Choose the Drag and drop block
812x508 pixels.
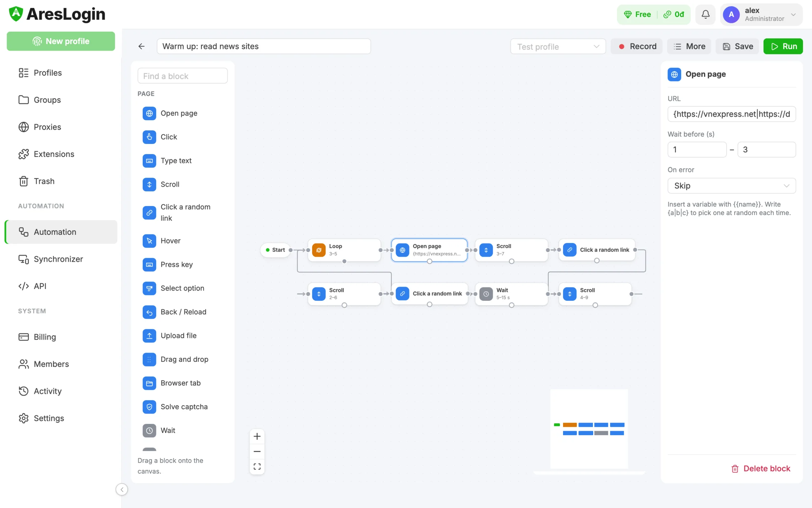[x=182, y=359]
